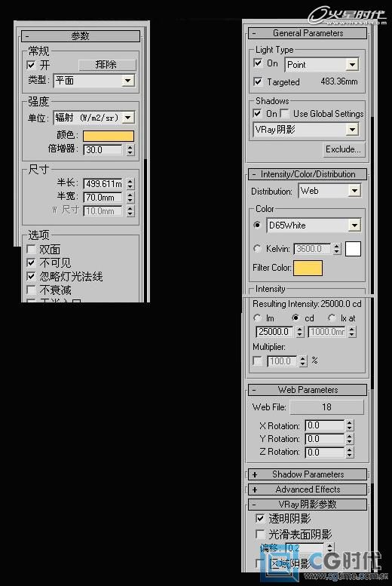
Task: Enable the Multiplier percentage checkbox
Action: click(x=258, y=361)
